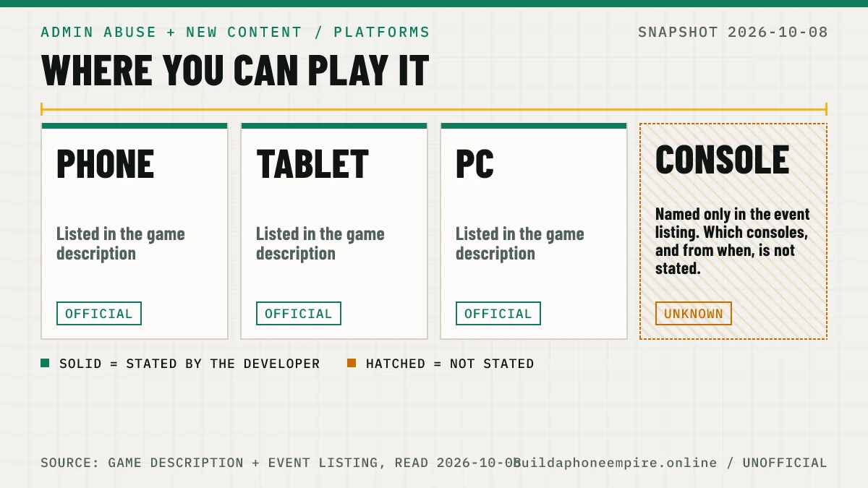Click the UNKNOWN badge on the Console card
Image resolution: width=868 pixels, height=488 pixels.
click(x=694, y=314)
